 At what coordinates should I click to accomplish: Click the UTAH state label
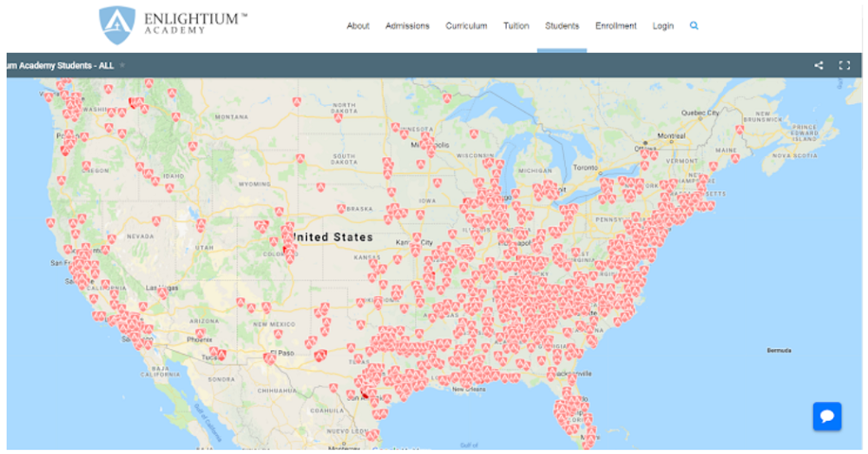coord(204,247)
